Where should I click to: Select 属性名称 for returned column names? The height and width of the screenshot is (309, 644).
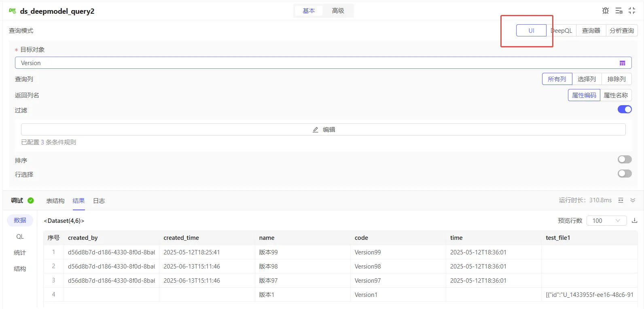tap(615, 95)
